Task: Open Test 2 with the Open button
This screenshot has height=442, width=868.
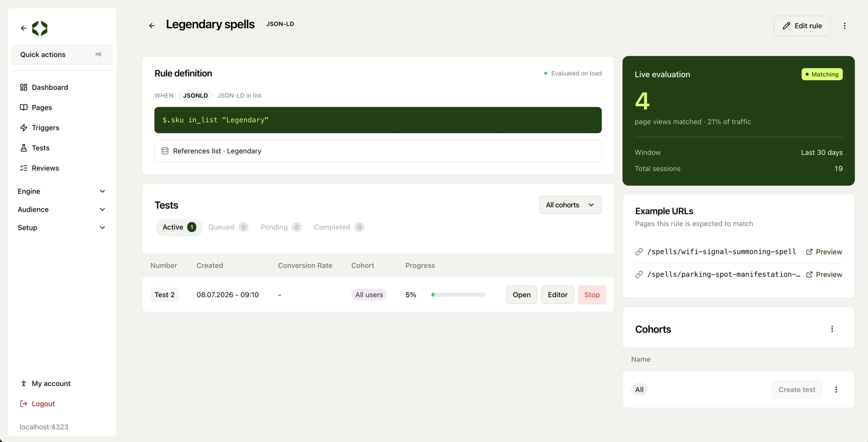Action: coord(521,295)
